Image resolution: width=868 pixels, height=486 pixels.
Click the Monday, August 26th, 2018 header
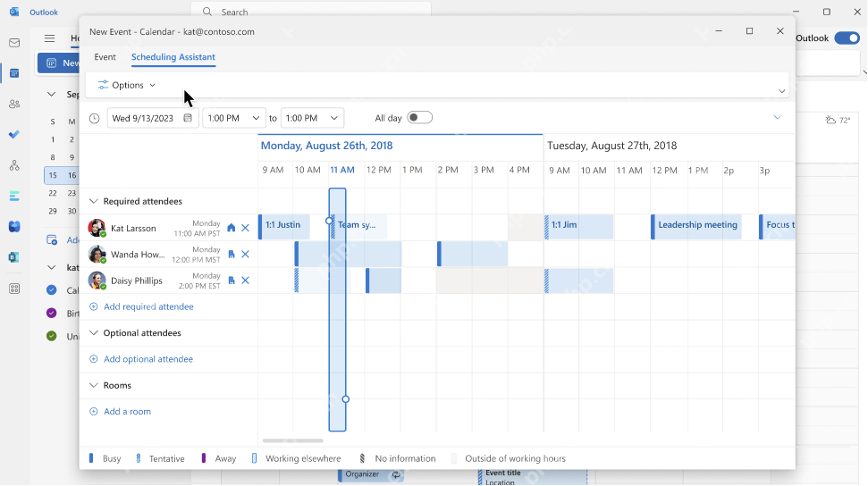pos(326,146)
